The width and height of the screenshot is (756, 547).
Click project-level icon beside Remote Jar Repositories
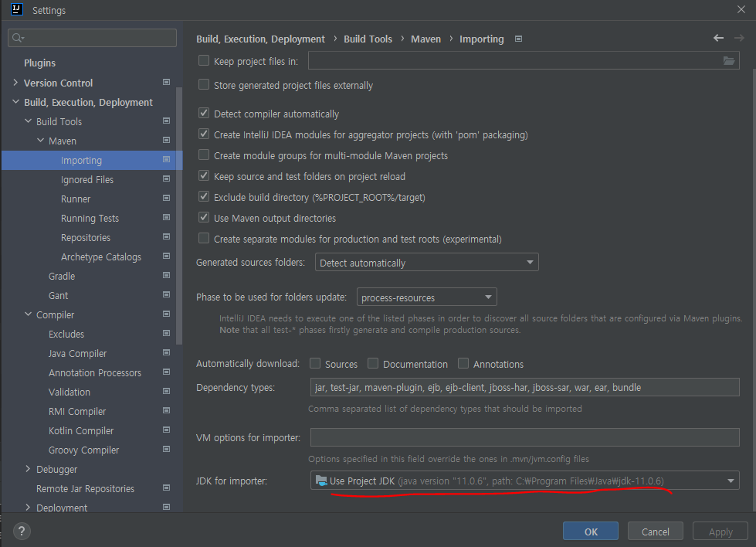coord(166,488)
